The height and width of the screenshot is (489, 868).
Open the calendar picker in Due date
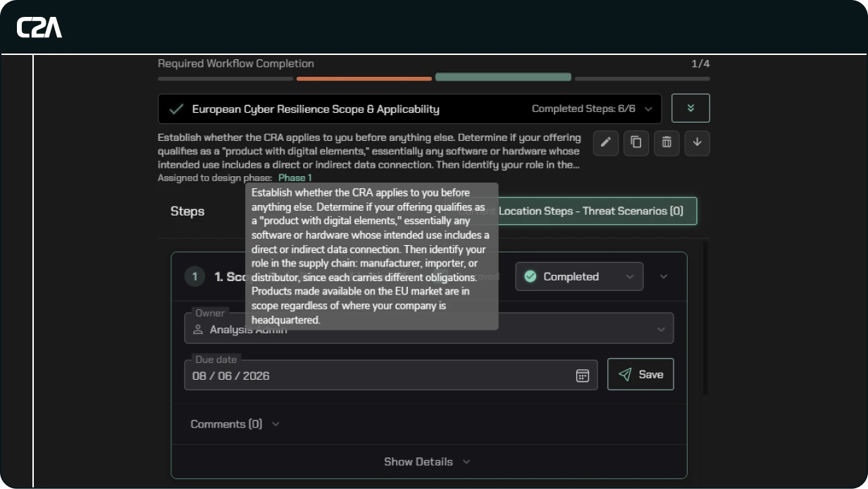coord(582,376)
